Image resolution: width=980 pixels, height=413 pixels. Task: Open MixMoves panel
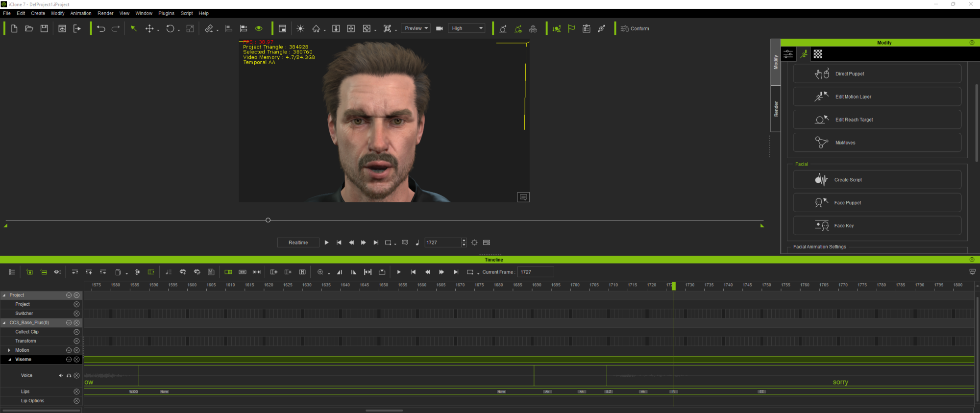pos(877,143)
